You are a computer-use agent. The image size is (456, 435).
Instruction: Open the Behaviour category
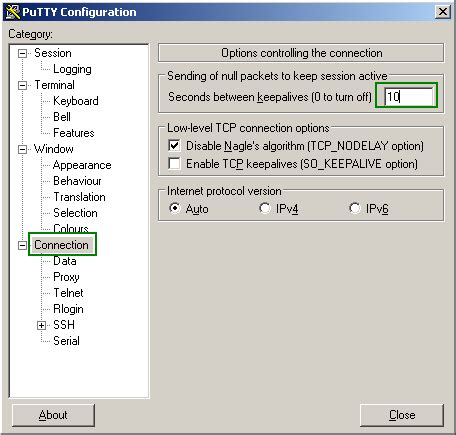click(77, 181)
